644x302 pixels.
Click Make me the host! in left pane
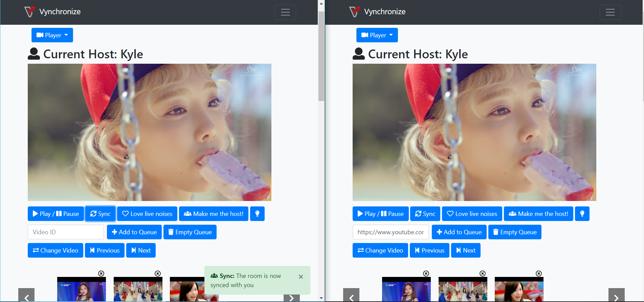[x=214, y=214]
